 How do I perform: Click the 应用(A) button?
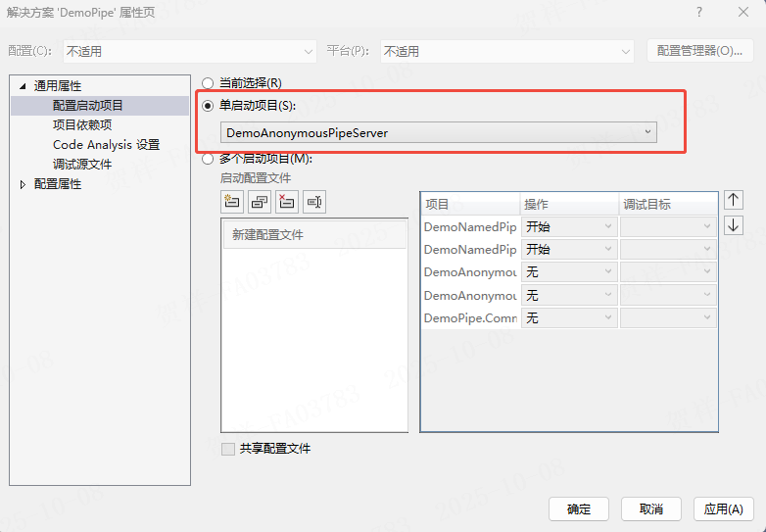tap(724, 509)
